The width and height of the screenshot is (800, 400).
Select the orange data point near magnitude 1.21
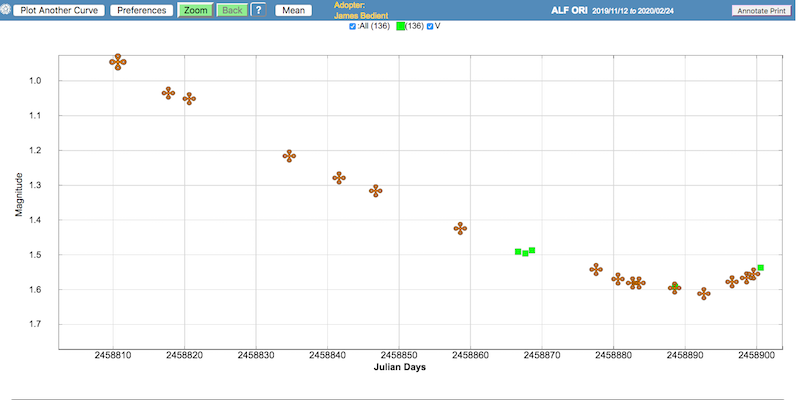[289, 155]
